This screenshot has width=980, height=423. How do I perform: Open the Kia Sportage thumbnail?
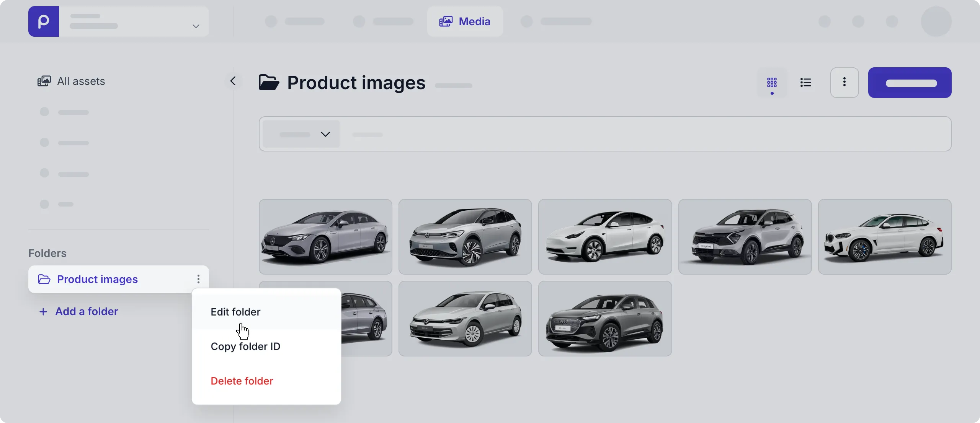coord(745,237)
